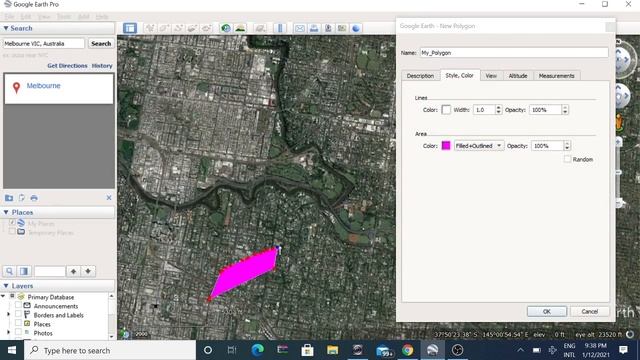
Task: Click the Add Image Overlay toolbar icon
Action: click(x=192, y=28)
